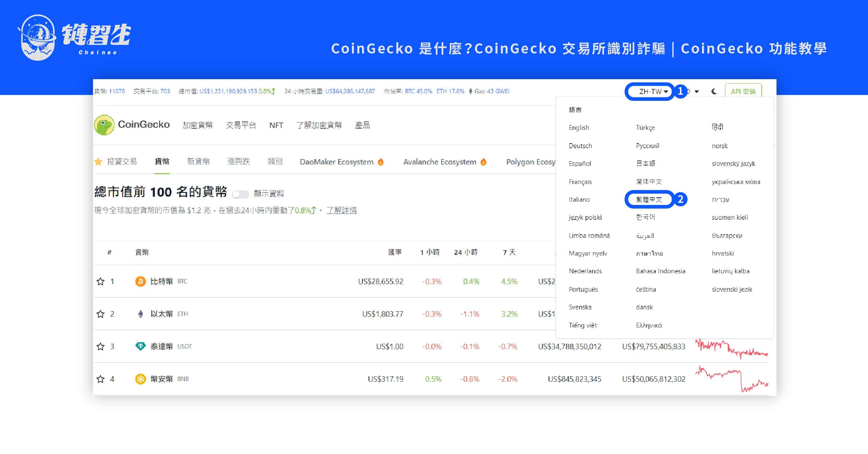Image resolution: width=868 pixels, height=454 pixels.
Task: Select dansk language
Action: [x=644, y=307]
